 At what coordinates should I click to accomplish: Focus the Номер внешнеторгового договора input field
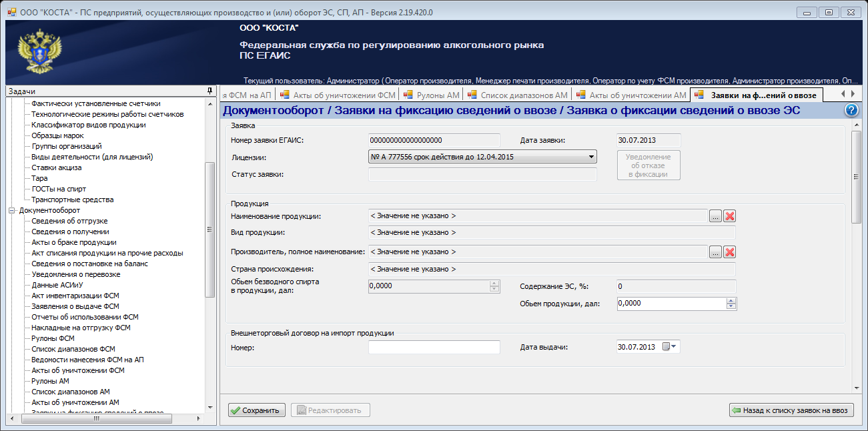click(x=434, y=347)
